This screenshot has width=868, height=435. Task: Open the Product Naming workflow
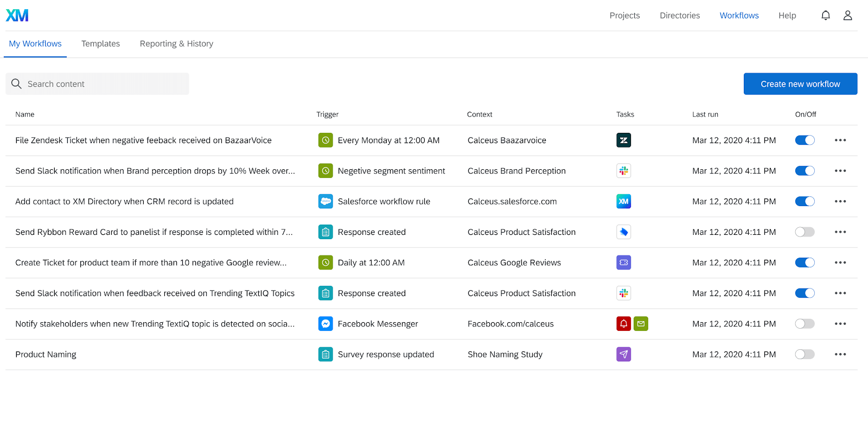tap(46, 354)
